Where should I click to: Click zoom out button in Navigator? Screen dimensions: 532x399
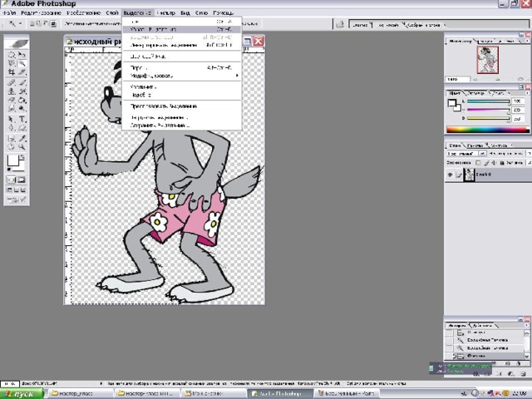coord(475,80)
